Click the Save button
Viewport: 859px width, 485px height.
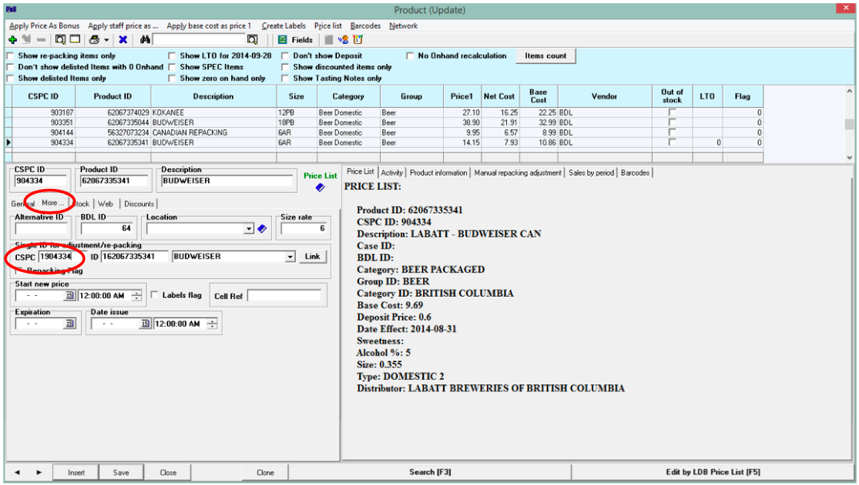[x=121, y=472]
